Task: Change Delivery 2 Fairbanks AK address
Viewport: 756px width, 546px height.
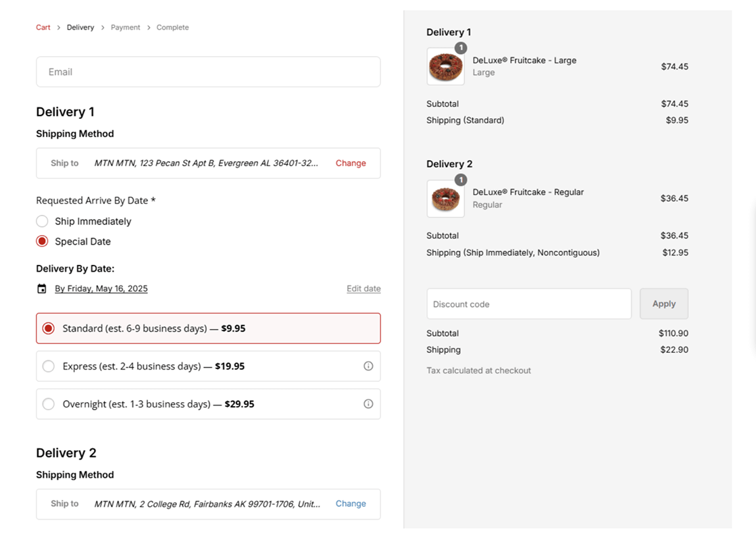Action: (x=351, y=503)
